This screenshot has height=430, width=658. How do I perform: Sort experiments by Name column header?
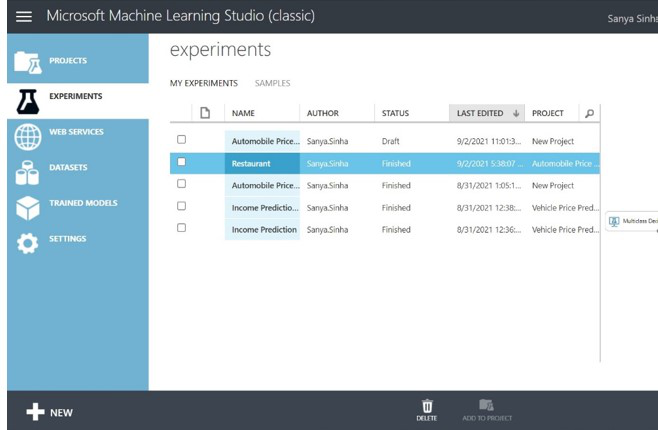[244, 114]
